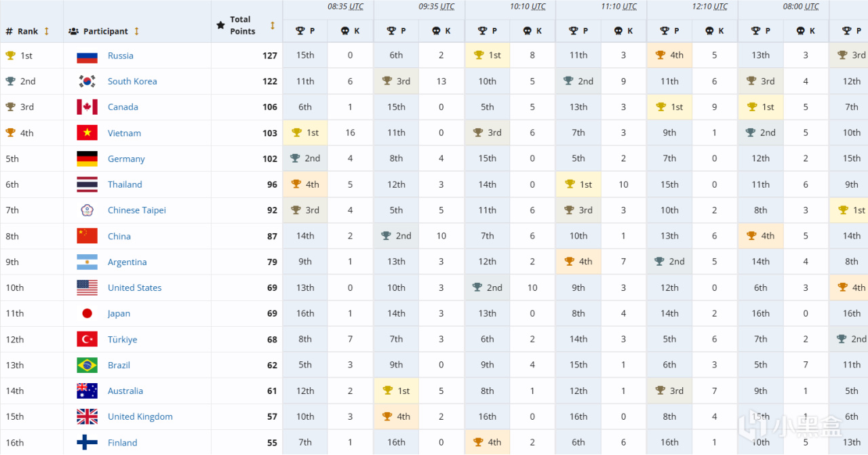This screenshot has width=868, height=455.
Task: Open the Finland participant link
Action: tap(122, 443)
